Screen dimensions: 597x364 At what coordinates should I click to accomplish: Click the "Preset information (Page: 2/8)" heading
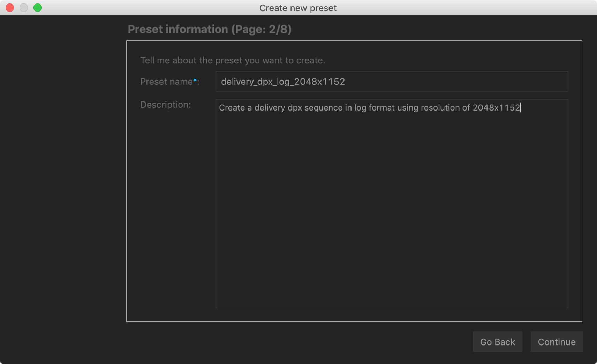210,29
